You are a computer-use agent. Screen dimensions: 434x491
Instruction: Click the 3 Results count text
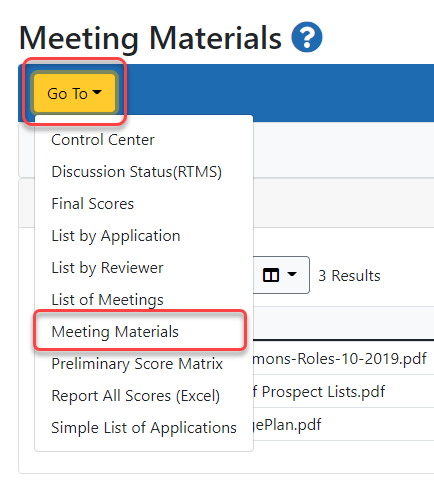click(349, 276)
